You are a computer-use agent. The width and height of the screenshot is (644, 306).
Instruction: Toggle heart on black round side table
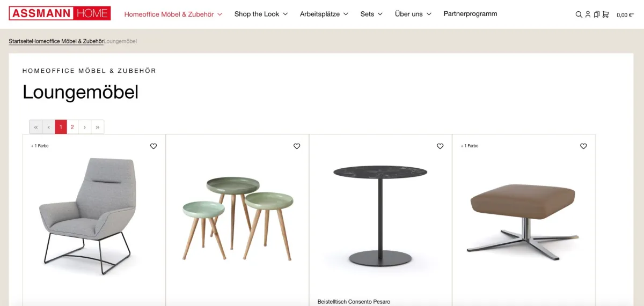(440, 146)
